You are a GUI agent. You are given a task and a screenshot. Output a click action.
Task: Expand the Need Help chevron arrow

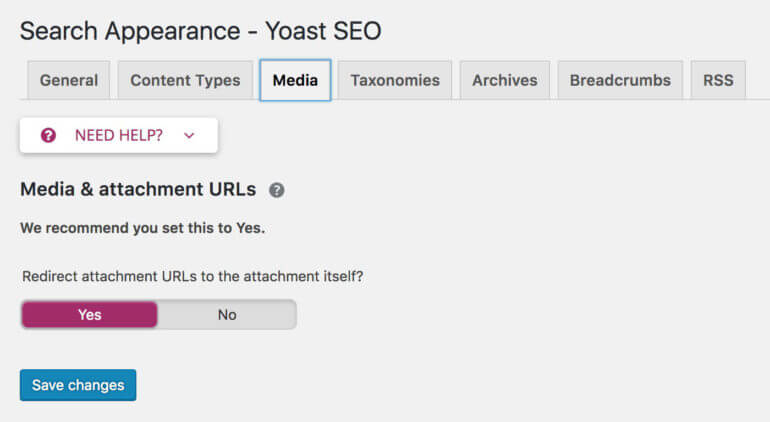(x=189, y=136)
